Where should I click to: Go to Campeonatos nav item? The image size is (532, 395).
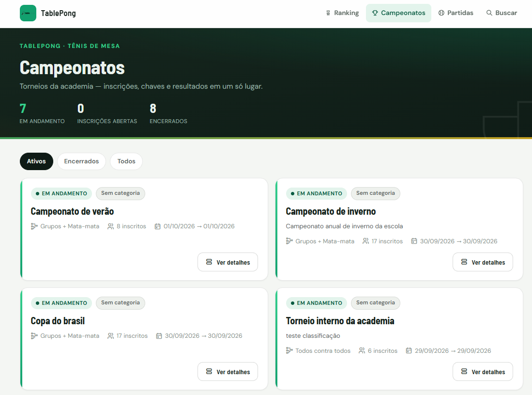pos(398,13)
